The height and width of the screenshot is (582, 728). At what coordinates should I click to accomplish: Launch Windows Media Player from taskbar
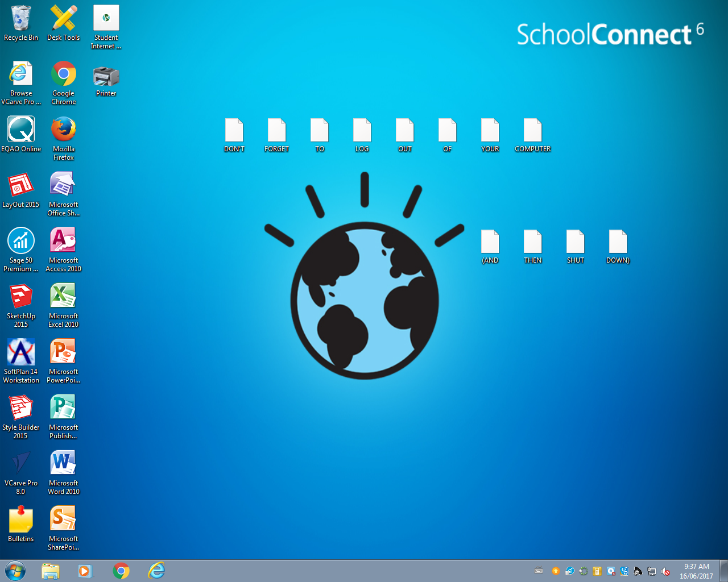coord(85,571)
